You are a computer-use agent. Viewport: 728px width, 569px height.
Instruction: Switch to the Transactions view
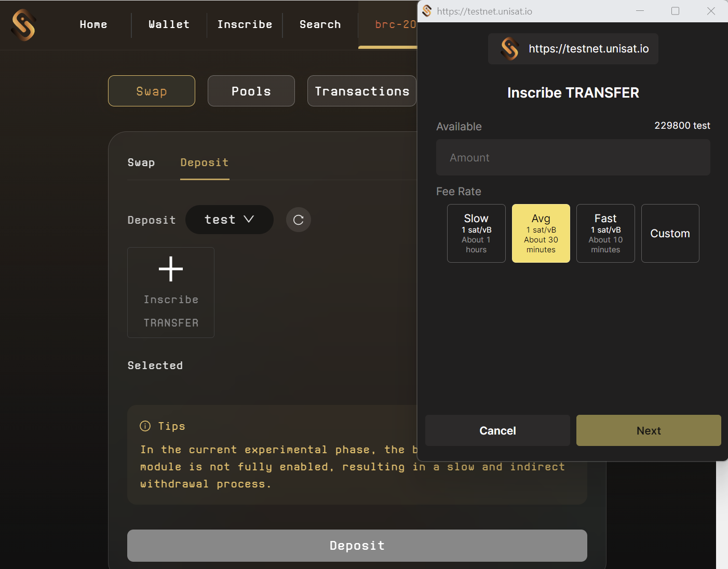click(x=361, y=91)
